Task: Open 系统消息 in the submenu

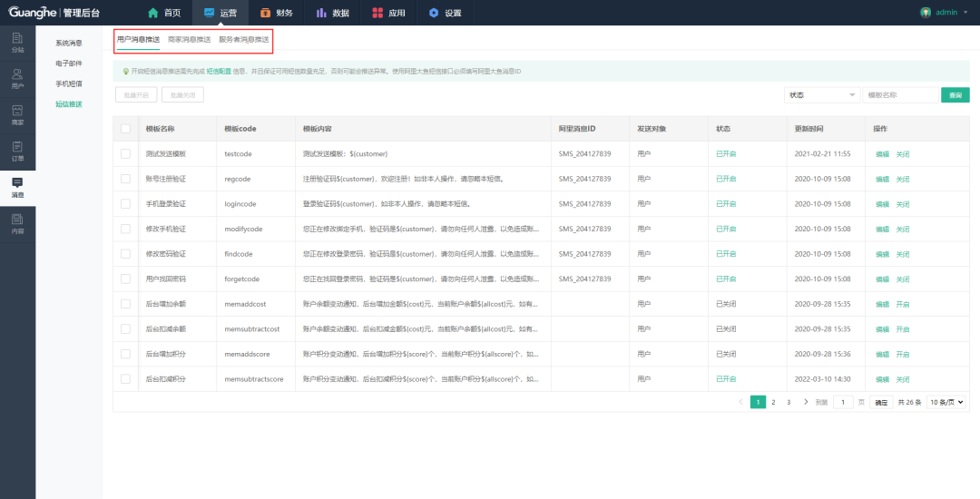Action: coord(69,43)
